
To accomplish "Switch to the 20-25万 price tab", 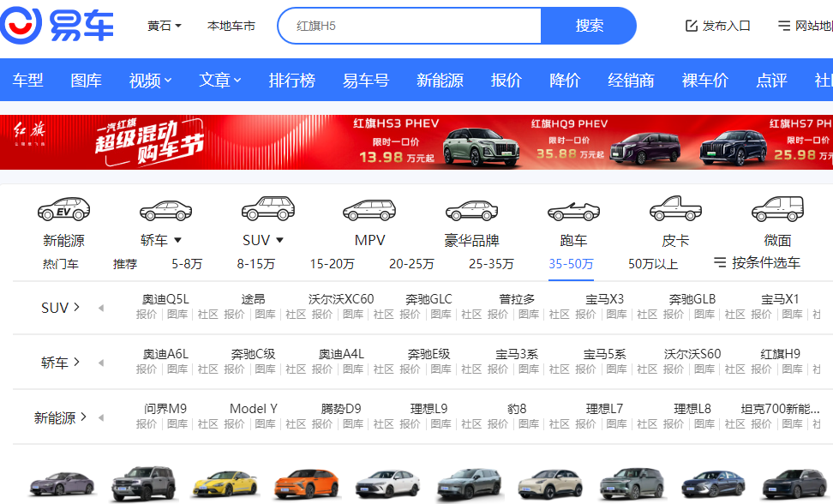I will coord(411,264).
